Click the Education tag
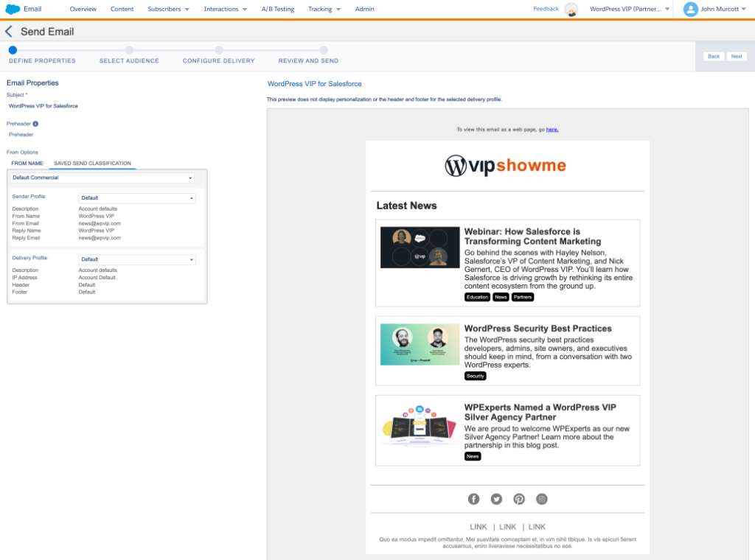 pyautogui.click(x=477, y=298)
